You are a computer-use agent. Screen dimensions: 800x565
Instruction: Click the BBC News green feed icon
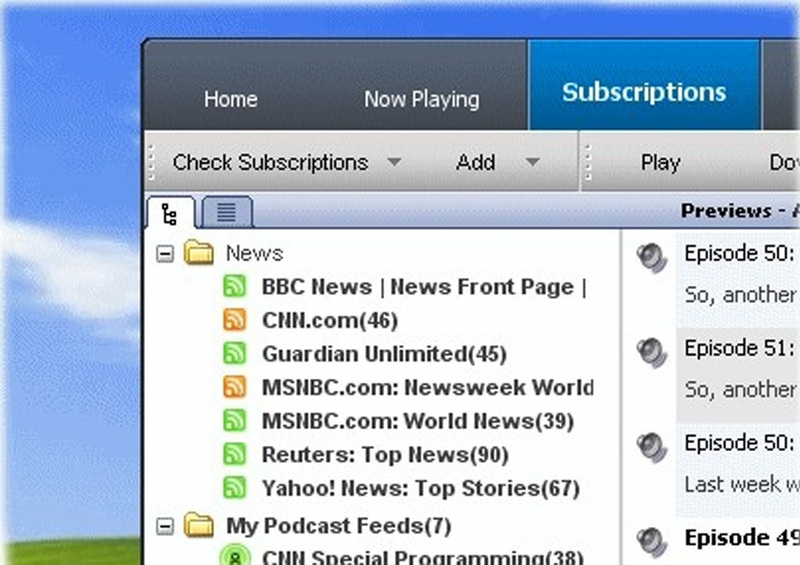[x=235, y=286]
